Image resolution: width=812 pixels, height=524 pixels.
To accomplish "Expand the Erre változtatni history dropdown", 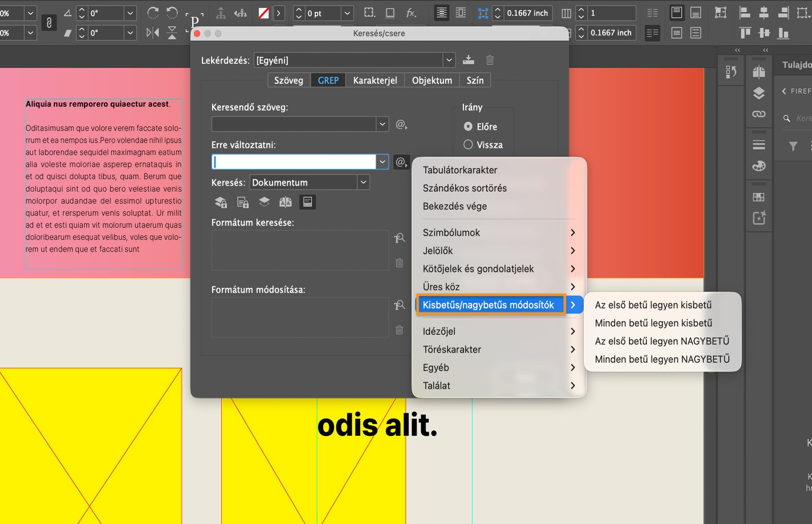I will 383,162.
